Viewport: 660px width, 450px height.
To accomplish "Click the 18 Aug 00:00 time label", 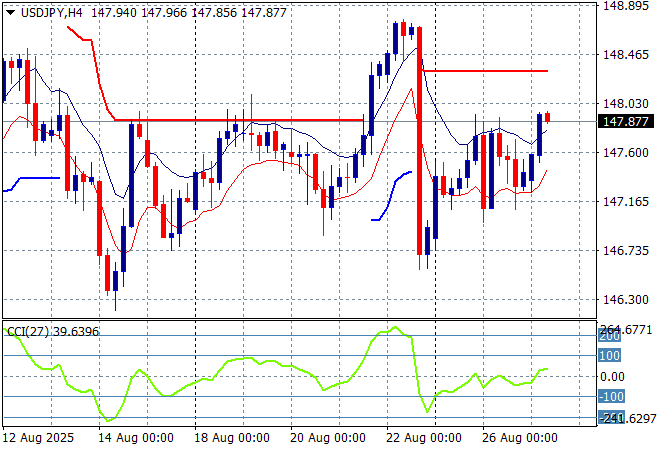I will click(x=232, y=438).
